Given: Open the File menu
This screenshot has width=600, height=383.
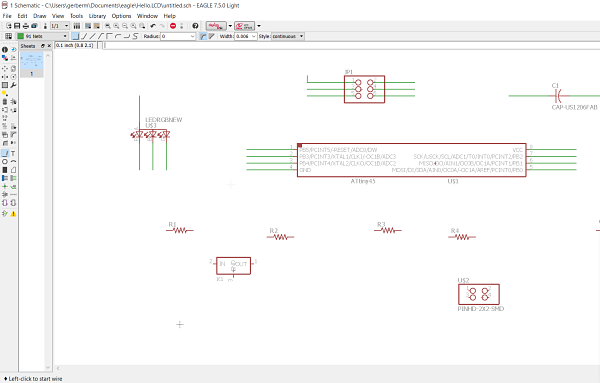Looking at the screenshot, I should click(x=7, y=16).
